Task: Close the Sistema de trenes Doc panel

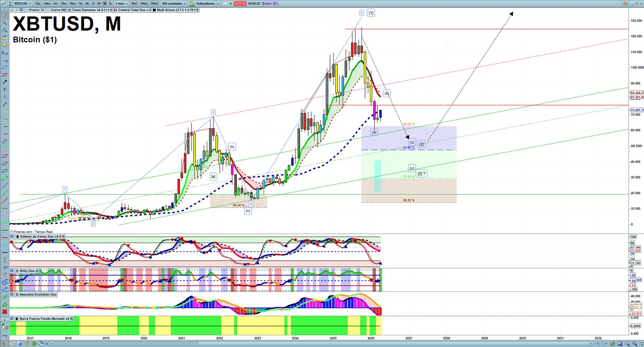Action: [x=12, y=237]
